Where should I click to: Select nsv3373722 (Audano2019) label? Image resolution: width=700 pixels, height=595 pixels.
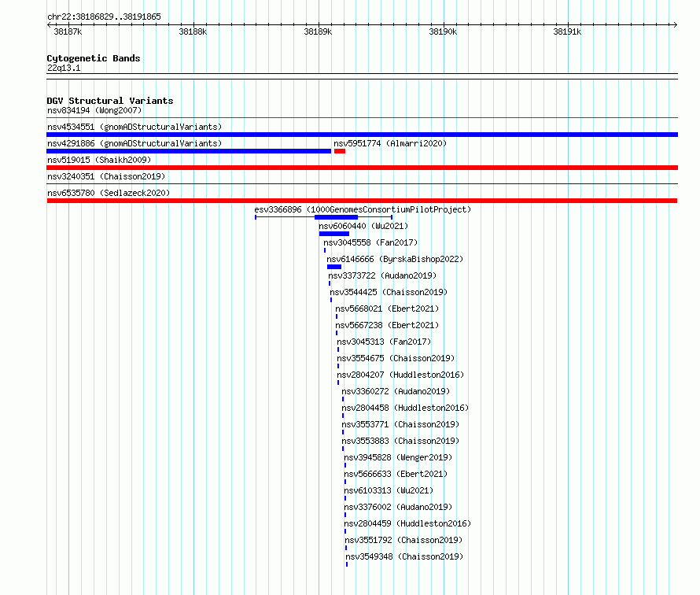point(382,275)
